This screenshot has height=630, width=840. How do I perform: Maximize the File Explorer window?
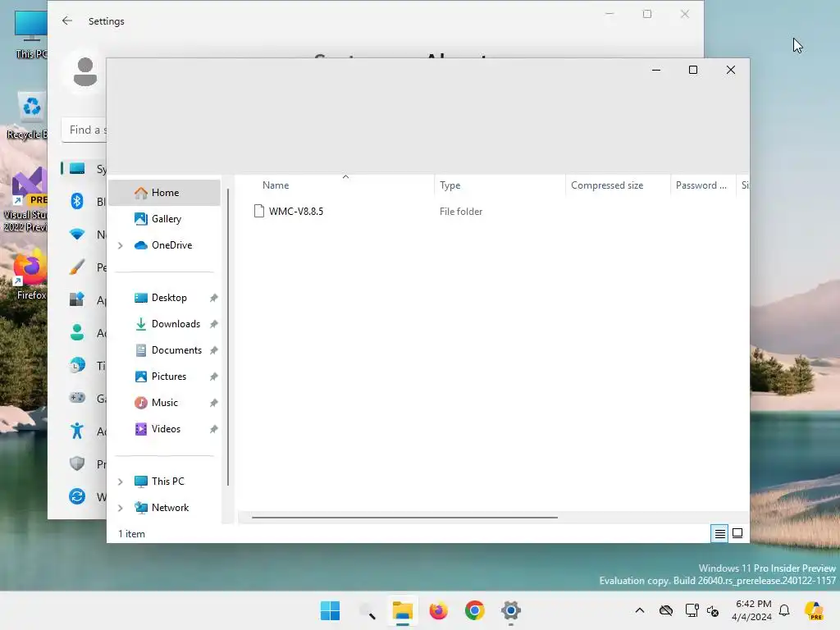tap(693, 71)
